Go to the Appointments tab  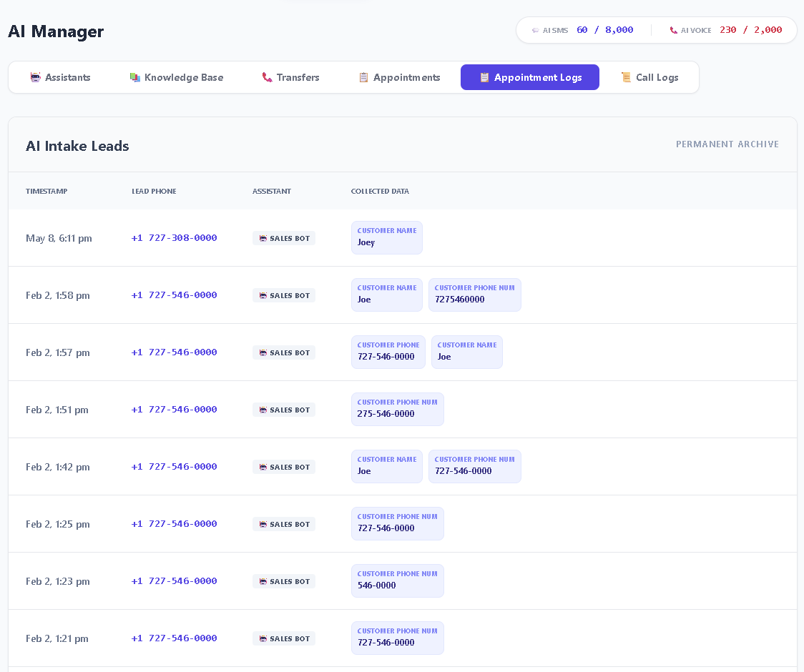399,77
